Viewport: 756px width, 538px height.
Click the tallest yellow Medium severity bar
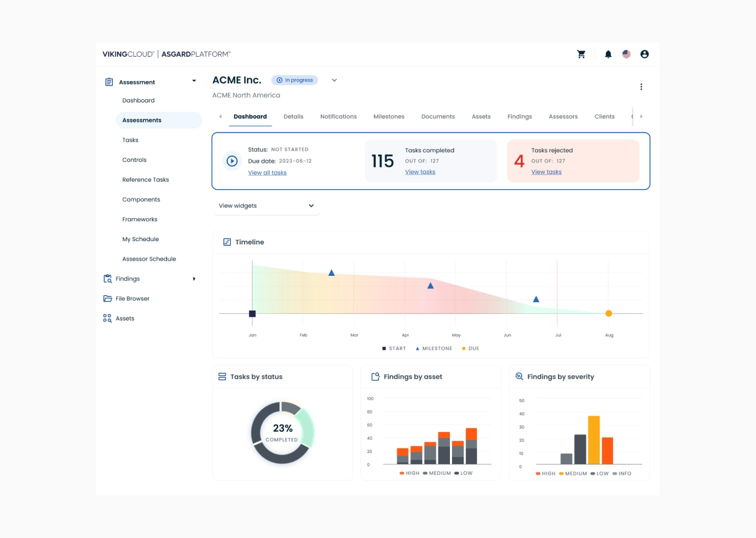pos(594,440)
